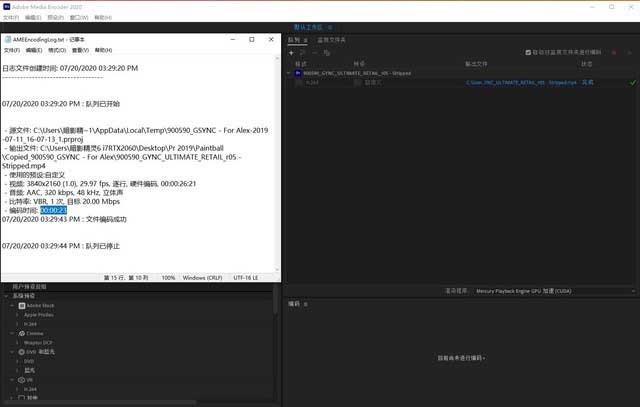Image resolution: width=640 pixels, height=407 pixels.
Task: Open Media Encoder 编辑(E) menu
Action: click(x=33, y=18)
